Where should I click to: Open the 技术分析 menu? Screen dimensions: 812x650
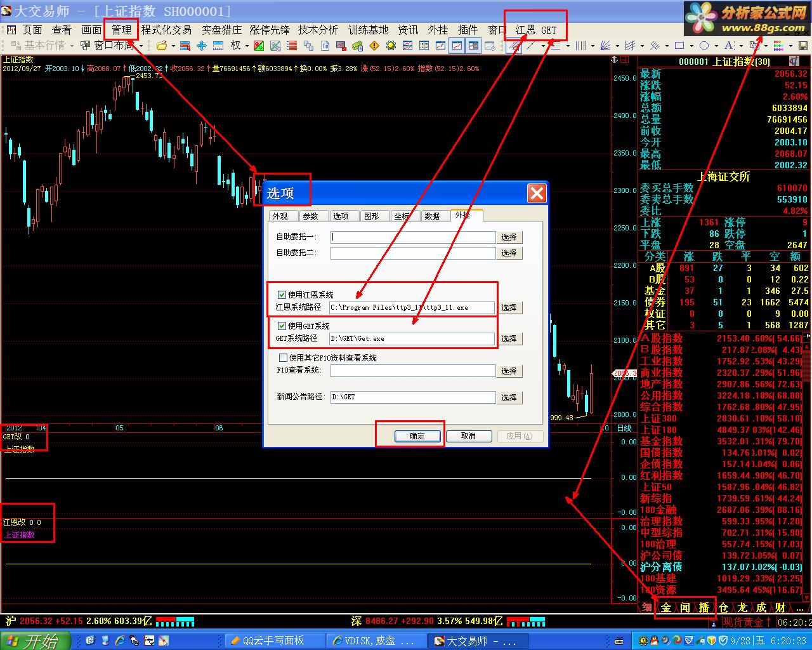tap(318, 29)
